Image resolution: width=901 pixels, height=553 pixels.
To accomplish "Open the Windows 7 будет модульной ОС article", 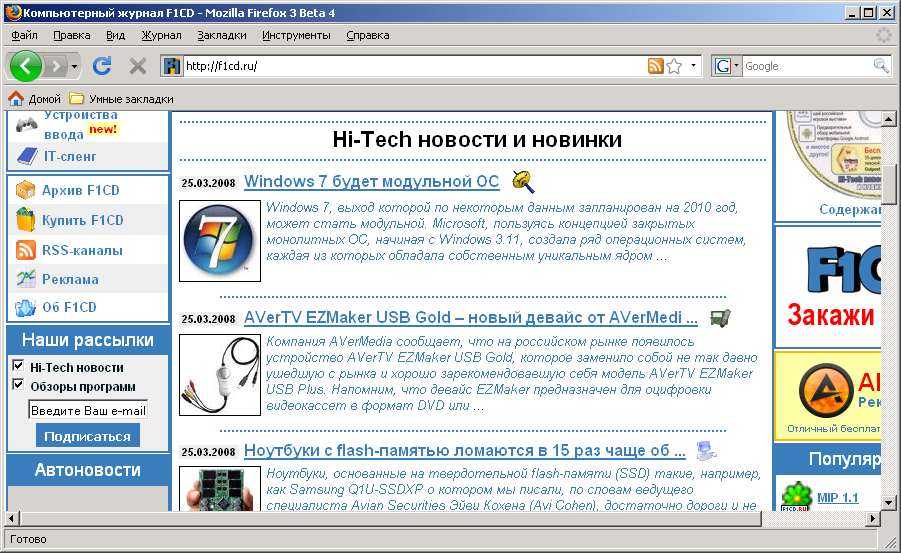I will point(371,182).
